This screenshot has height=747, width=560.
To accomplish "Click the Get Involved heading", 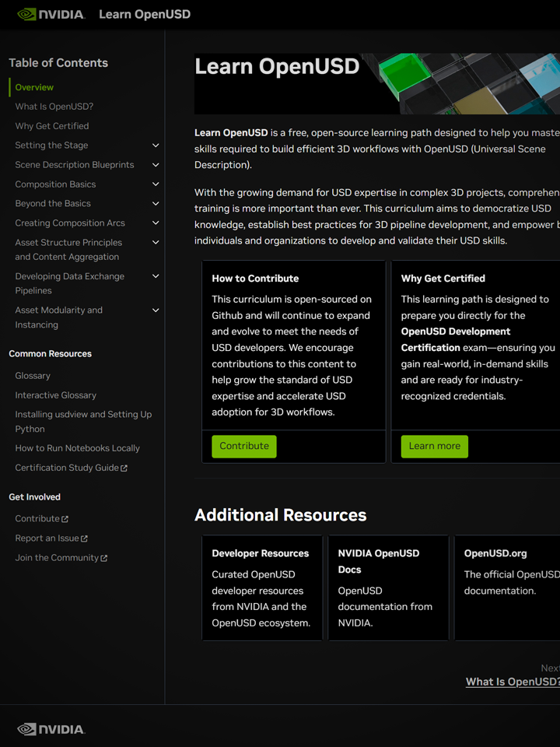I will 34,497.
